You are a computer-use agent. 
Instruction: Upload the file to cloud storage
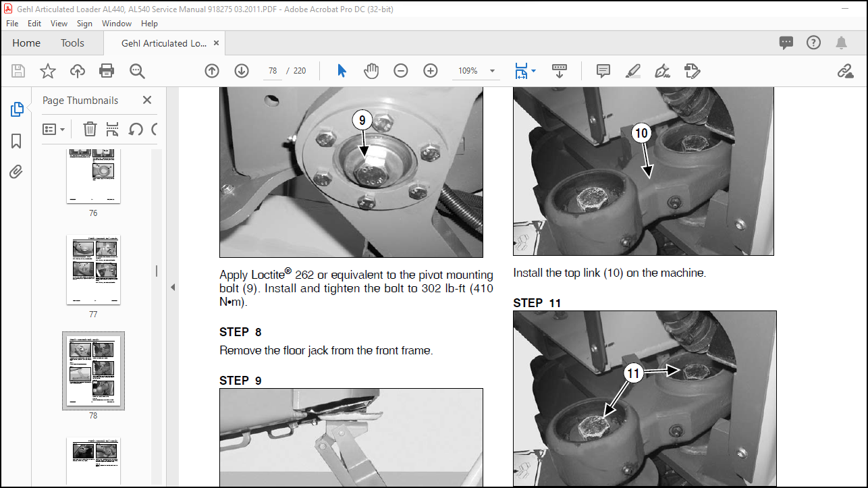click(x=78, y=71)
